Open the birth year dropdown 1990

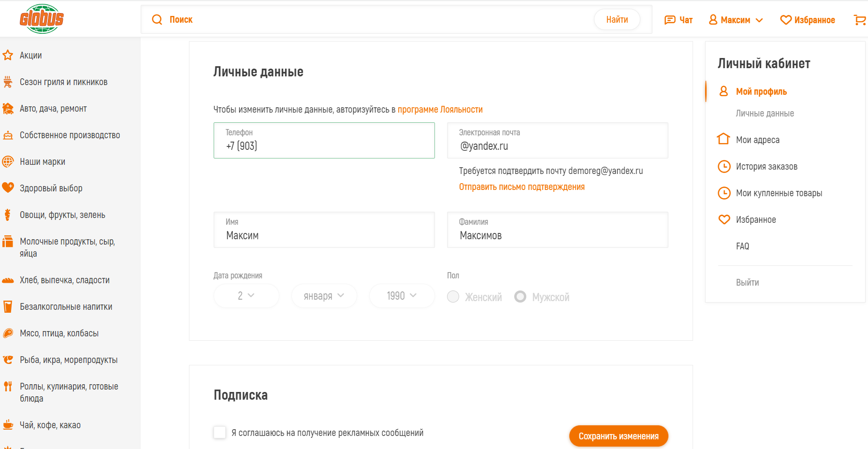pos(402,296)
